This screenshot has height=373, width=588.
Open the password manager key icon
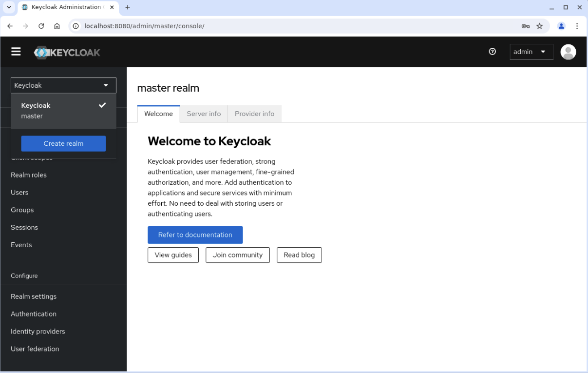[x=525, y=26]
